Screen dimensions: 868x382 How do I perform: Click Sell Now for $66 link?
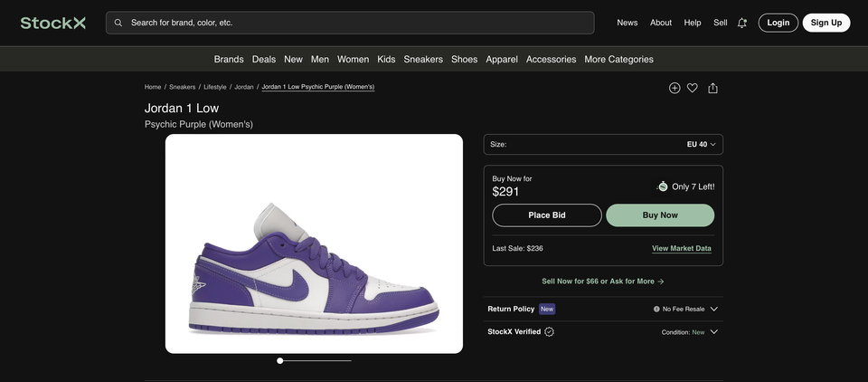(603, 282)
